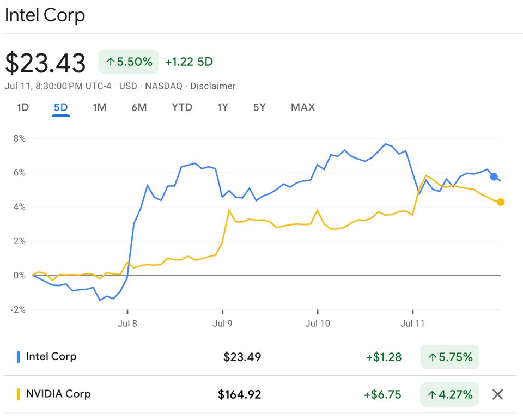Image resolution: width=523 pixels, height=420 pixels.
Task: Select the 5Y time range tab
Action: [x=259, y=107]
